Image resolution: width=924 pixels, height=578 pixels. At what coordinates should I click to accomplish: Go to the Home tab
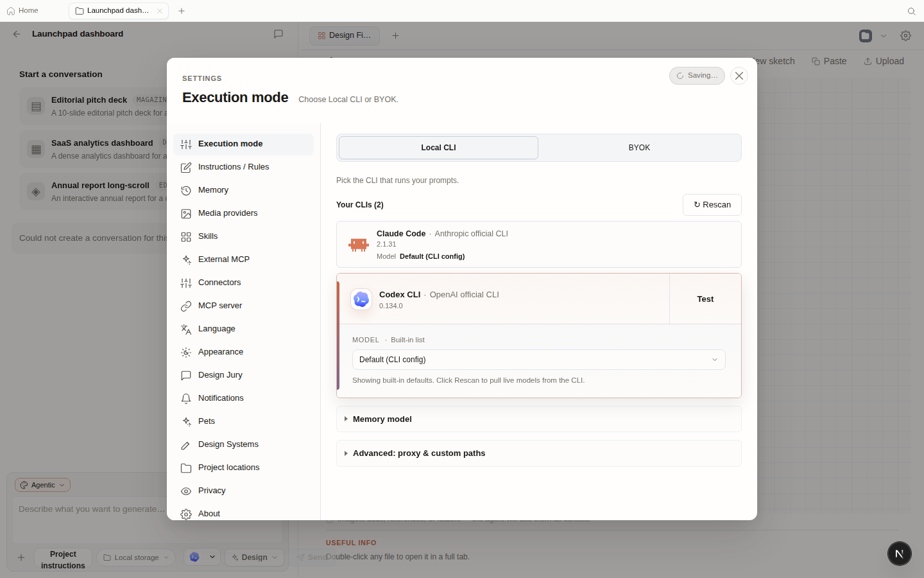click(22, 11)
